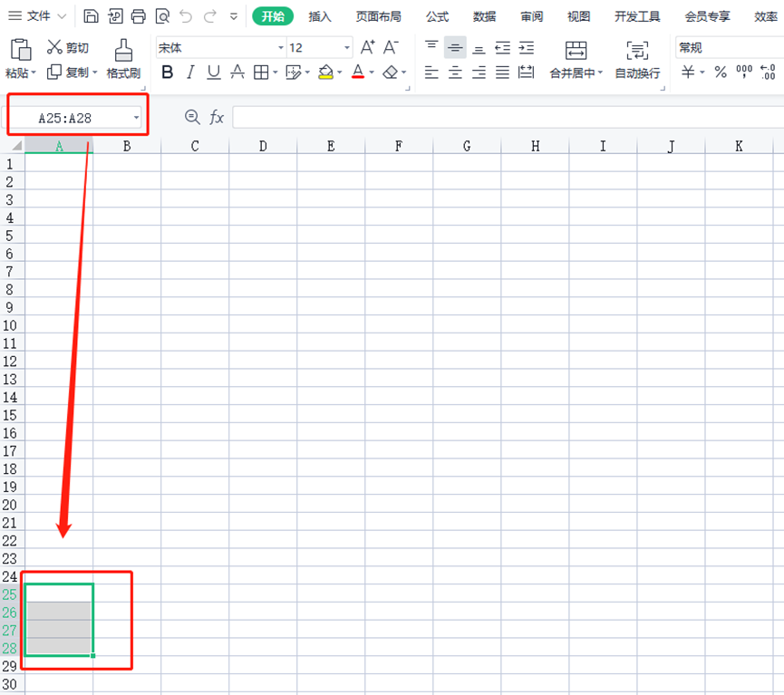The width and height of the screenshot is (784, 695).
Task: Click the Save icon in quick access toolbar
Action: (91, 16)
